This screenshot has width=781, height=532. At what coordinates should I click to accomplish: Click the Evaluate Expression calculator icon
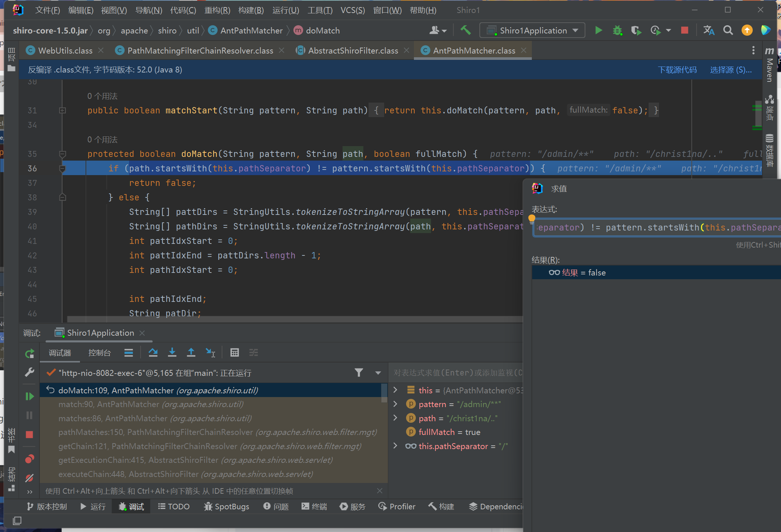234,352
